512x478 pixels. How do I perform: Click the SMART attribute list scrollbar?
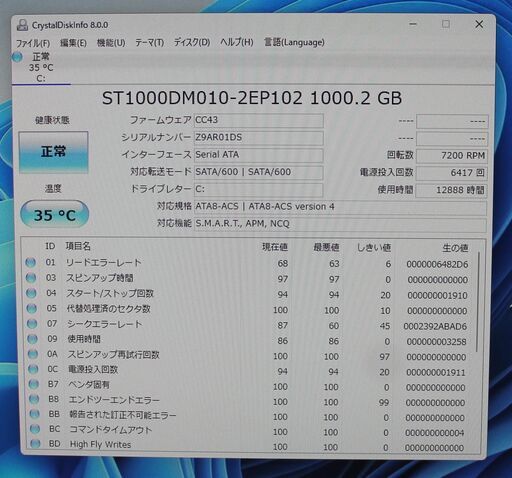[x=478, y=302]
